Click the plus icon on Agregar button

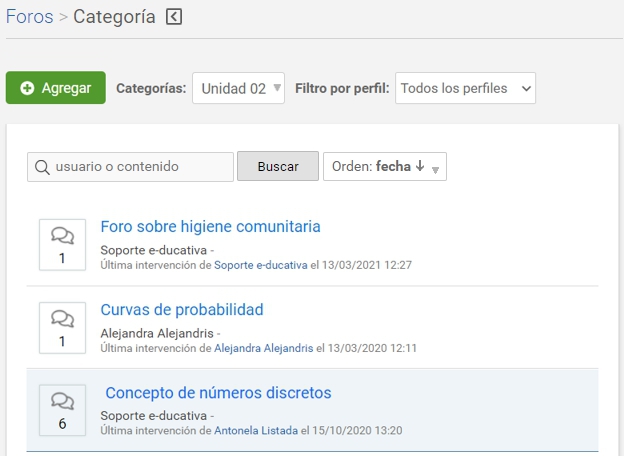click(x=27, y=88)
